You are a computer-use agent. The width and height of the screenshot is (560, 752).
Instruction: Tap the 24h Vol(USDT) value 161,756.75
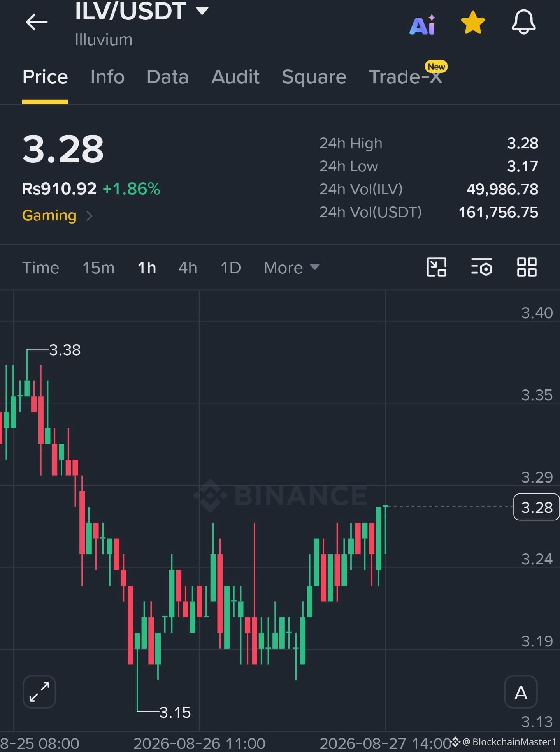(x=499, y=212)
